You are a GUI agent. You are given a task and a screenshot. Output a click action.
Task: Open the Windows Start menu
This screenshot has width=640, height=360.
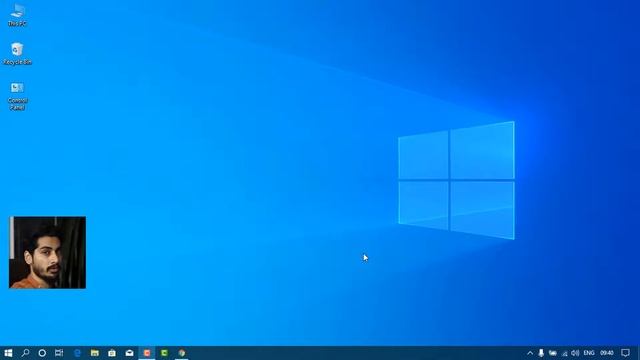pyautogui.click(x=8, y=353)
